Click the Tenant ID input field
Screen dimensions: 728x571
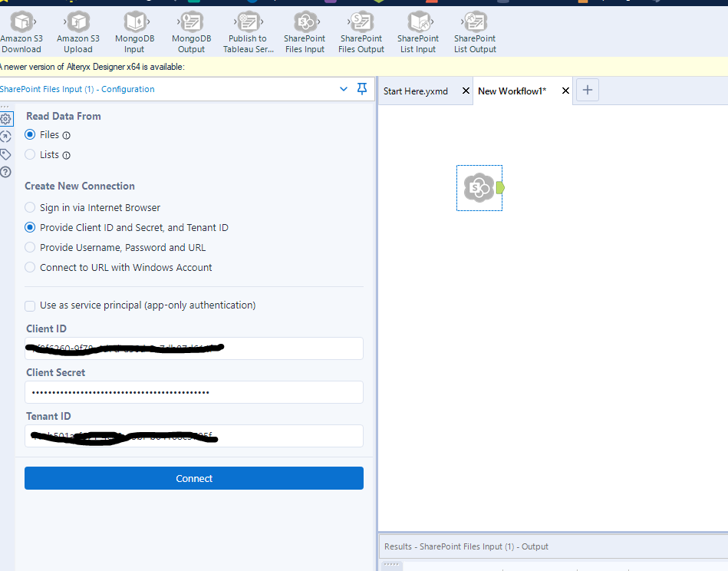pyautogui.click(x=194, y=436)
